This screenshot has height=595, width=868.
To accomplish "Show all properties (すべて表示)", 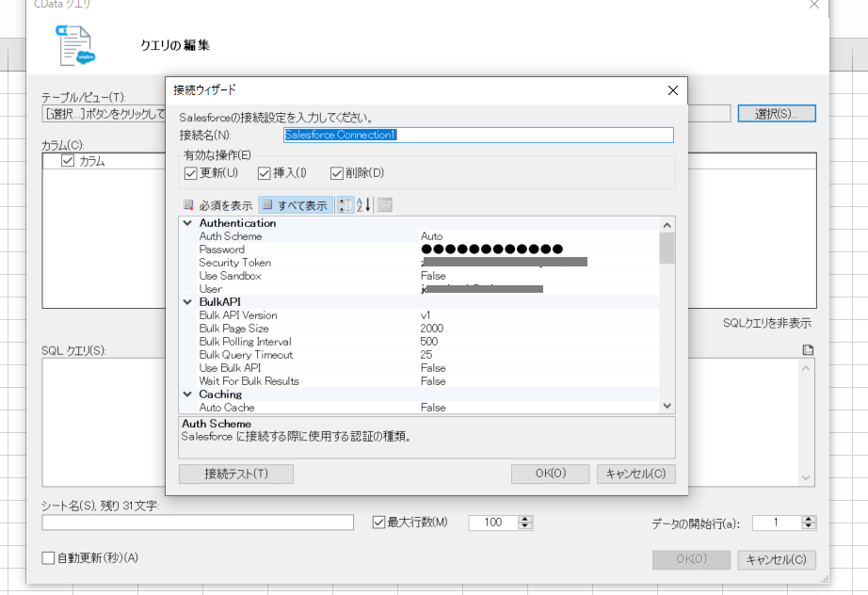I will (x=296, y=205).
